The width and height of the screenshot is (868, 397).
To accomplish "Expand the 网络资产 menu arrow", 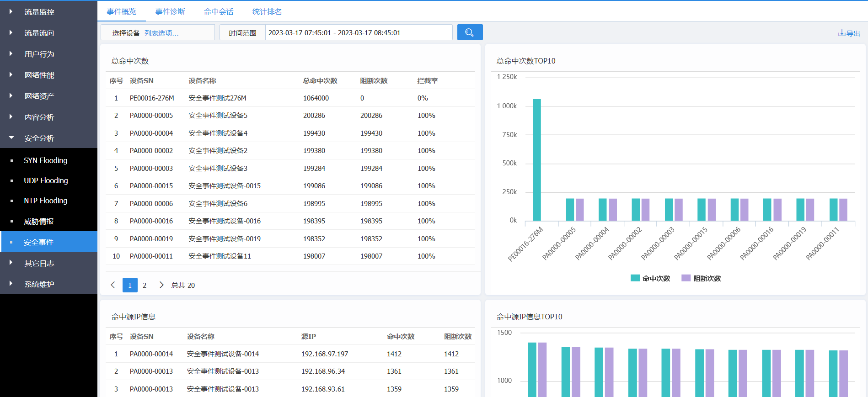I will (x=11, y=95).
